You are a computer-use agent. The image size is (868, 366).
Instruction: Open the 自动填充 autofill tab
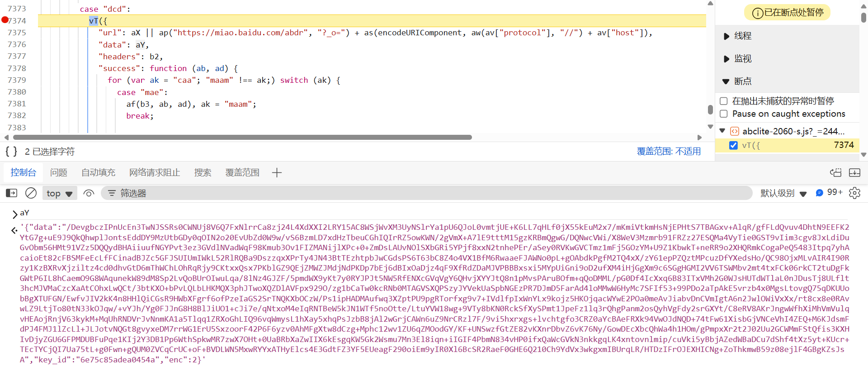98,172
